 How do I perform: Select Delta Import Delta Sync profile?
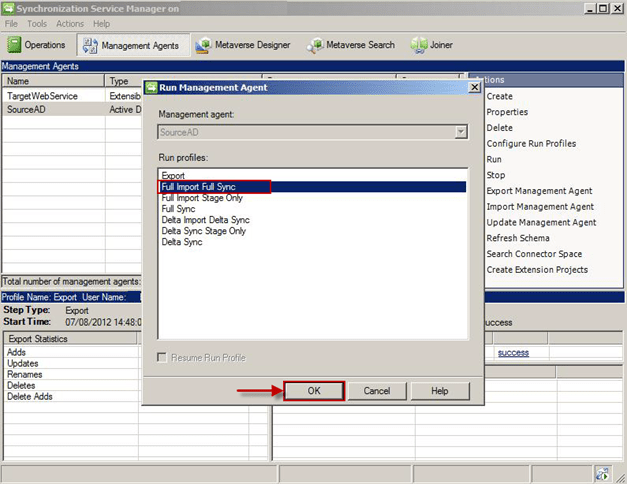(205, 220)
